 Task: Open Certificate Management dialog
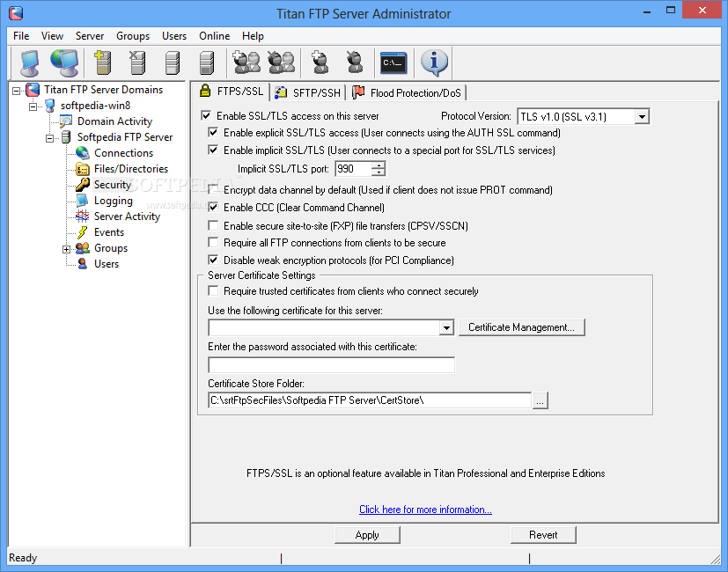point(521,327)
